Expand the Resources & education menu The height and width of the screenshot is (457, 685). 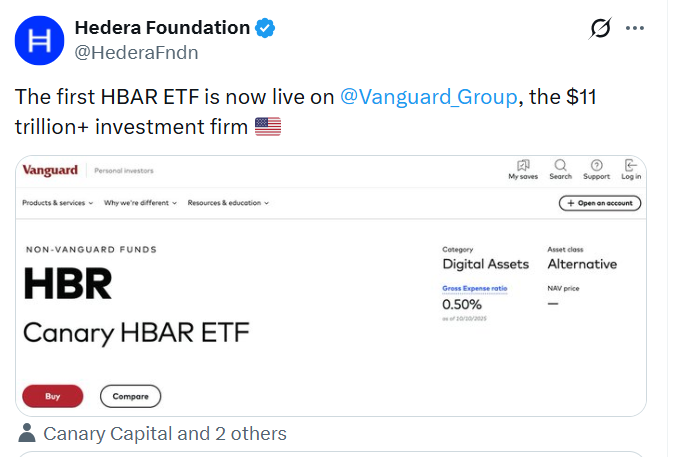(x=228, y=203)
